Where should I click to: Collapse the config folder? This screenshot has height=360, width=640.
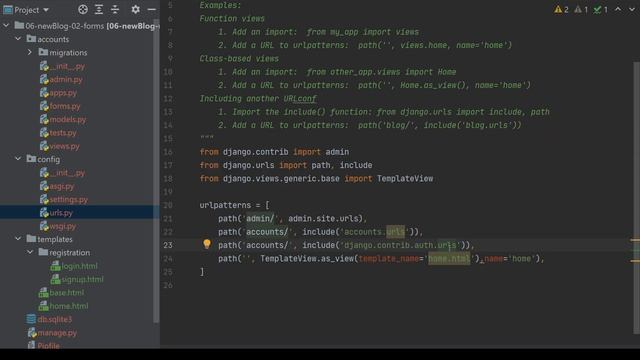[x=18, y=159]
